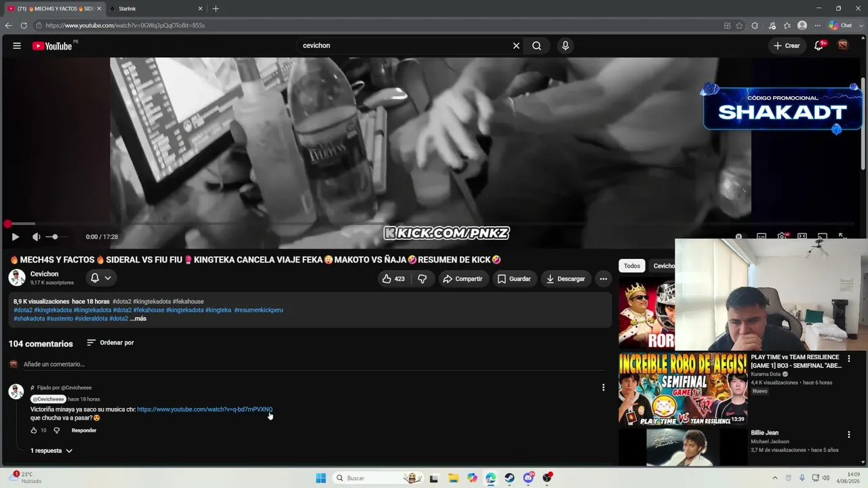Open File Explorer from the taskbar

(x=453, y=478)
